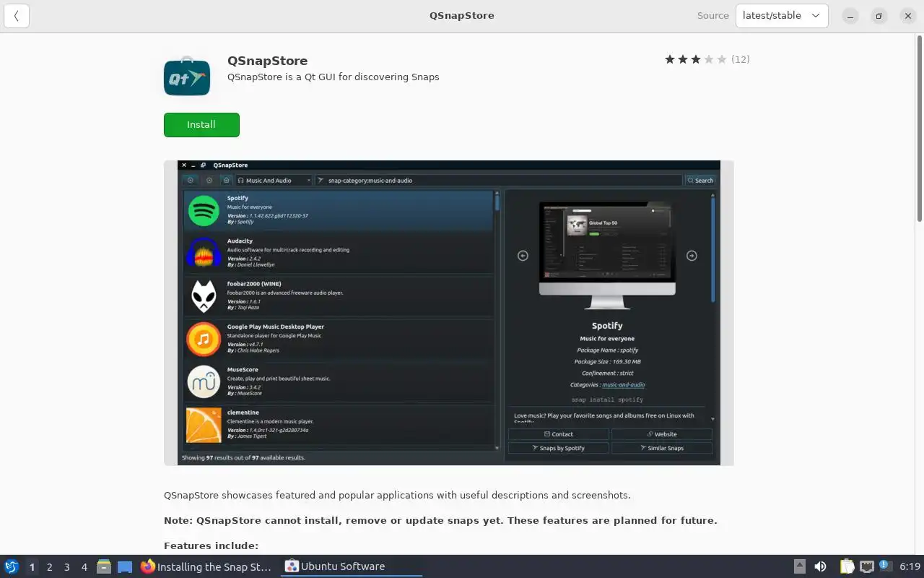Click the "Features include:" heading

tap(211, 545)
